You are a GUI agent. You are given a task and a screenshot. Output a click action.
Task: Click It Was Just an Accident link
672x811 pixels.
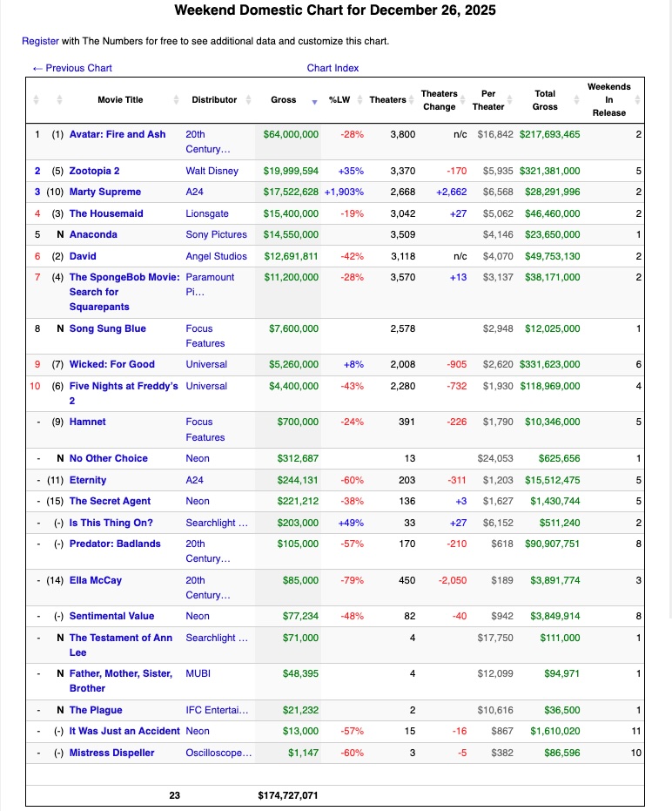(124, 731)
